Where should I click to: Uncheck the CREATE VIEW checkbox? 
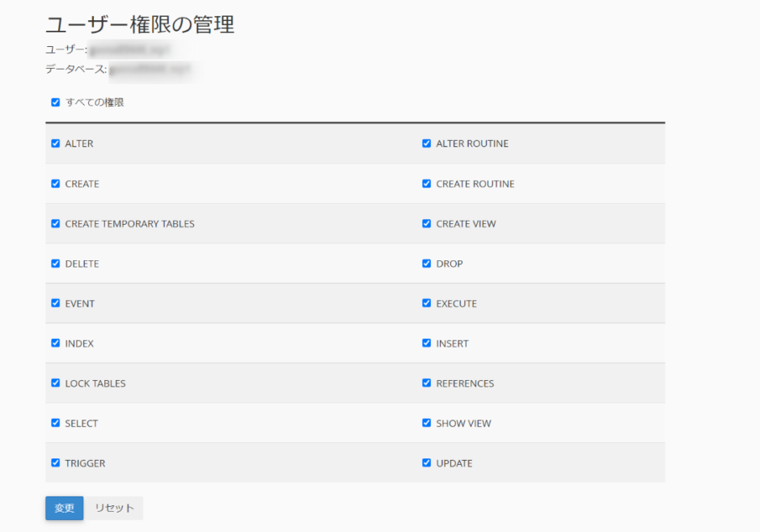[427, 224]
